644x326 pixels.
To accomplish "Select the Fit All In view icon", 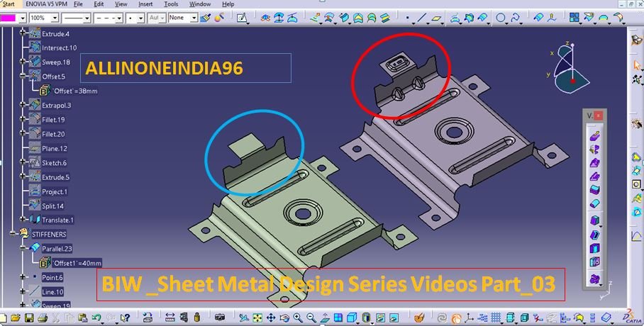I will tap(257, 317).
